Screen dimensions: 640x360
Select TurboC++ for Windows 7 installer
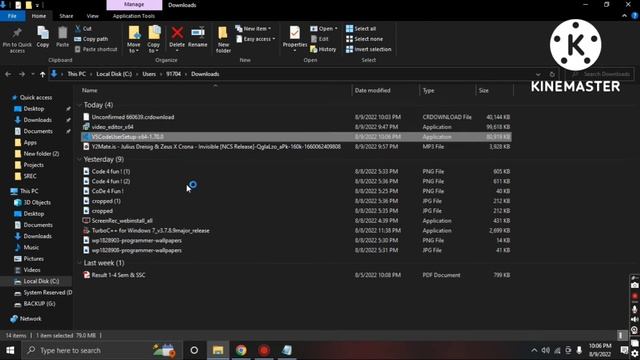click(150, 231)
